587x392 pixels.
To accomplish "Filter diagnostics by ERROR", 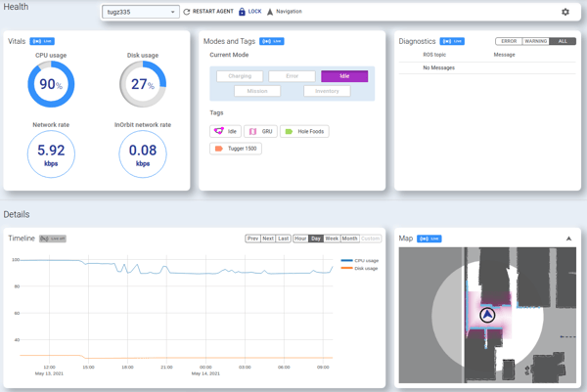I will click(509, 41).
